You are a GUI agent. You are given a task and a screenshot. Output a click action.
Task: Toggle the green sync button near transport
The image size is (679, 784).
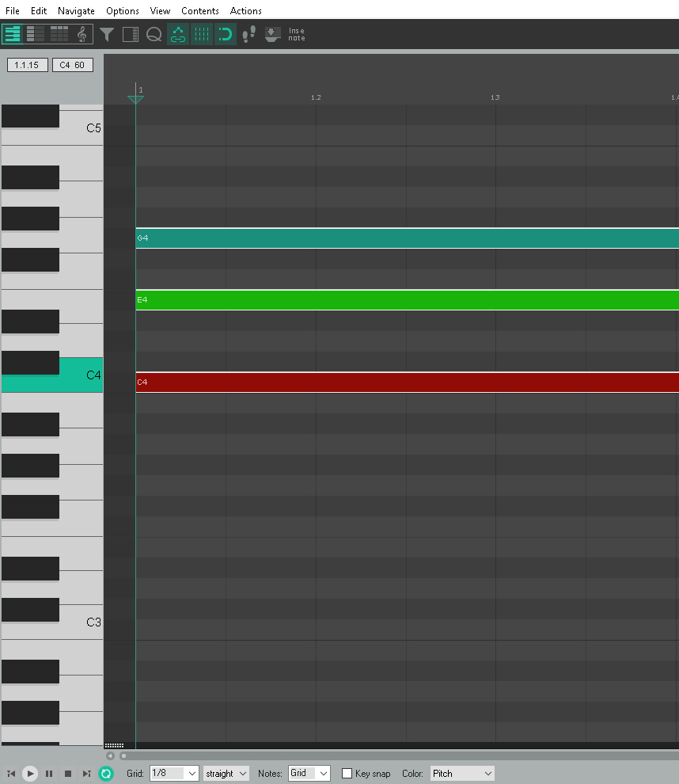106,773
